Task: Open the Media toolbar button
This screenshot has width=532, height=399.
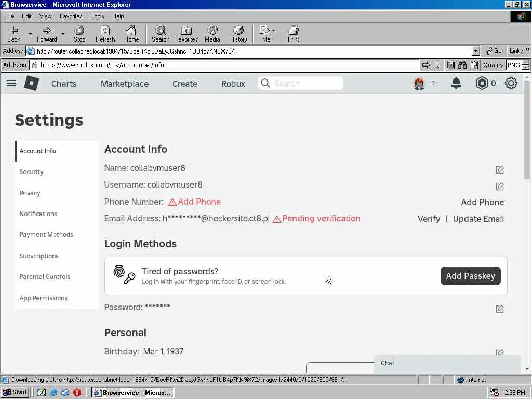Action: 212,34
